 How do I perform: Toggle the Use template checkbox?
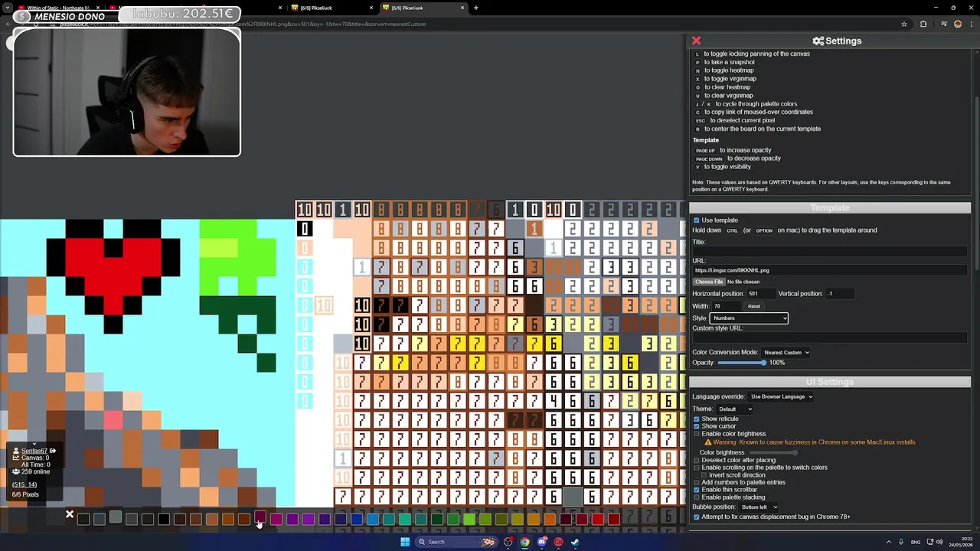click(697, 220)
